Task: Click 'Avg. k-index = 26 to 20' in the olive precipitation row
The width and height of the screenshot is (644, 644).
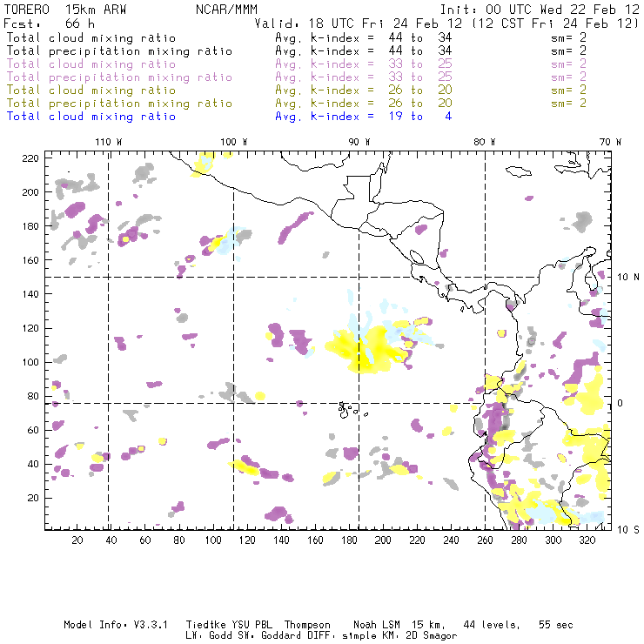Action: (x=364, y=104)
